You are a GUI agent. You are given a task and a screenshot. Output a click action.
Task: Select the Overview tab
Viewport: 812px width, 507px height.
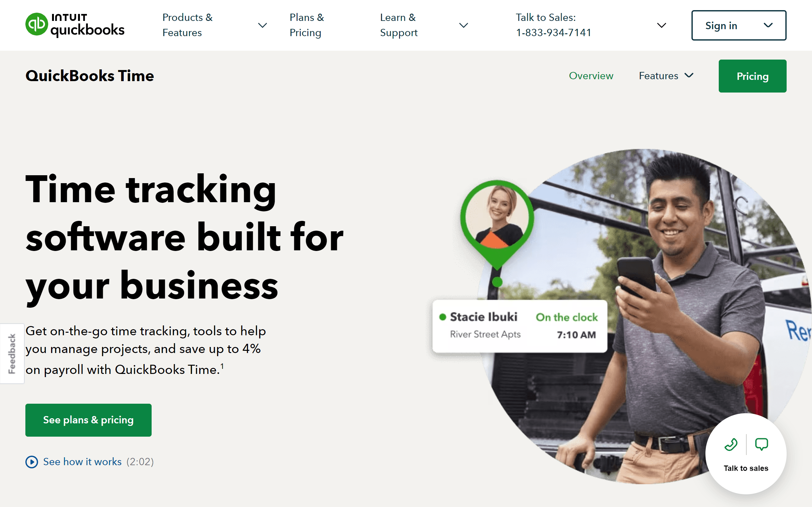(590, 76)
